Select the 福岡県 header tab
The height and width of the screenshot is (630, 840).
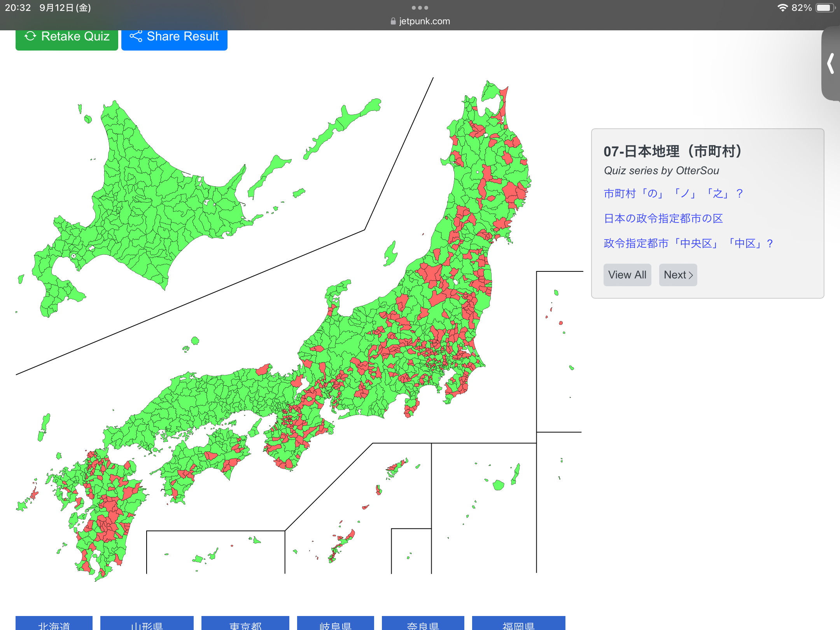(518, 623)
